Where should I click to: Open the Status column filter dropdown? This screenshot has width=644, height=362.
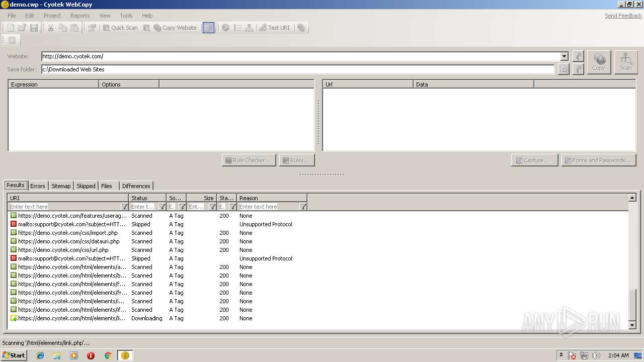coord(162,207)
